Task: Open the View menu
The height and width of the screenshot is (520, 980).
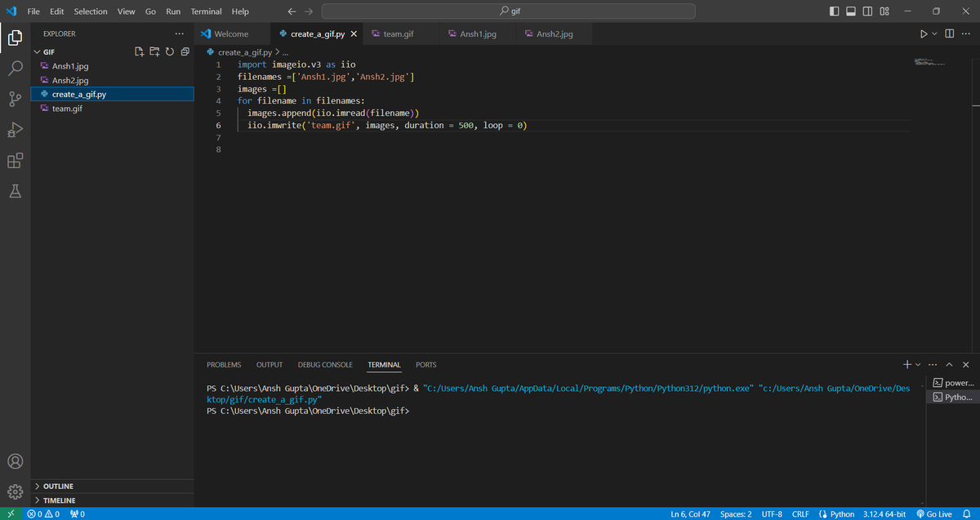Action: click(x=126, y=11)
